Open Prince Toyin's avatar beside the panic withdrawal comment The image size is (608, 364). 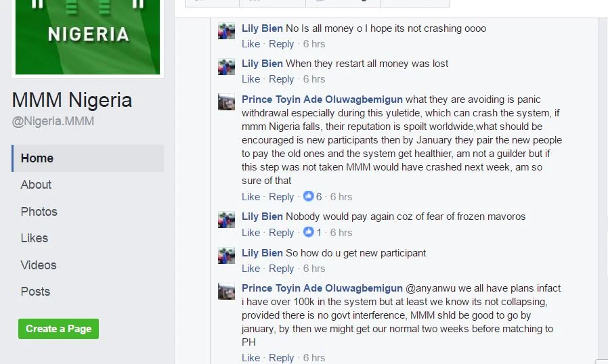(x=226, y=102)
